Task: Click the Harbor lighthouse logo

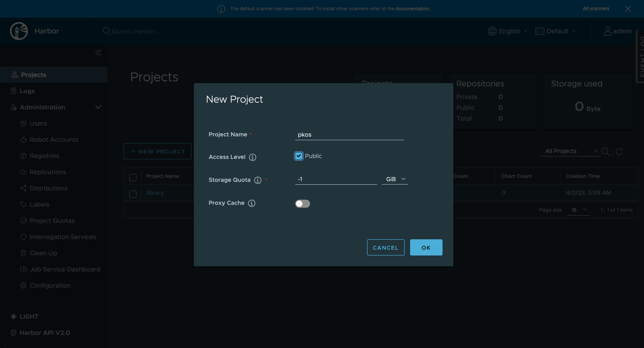Action: [x=19, y=31]
